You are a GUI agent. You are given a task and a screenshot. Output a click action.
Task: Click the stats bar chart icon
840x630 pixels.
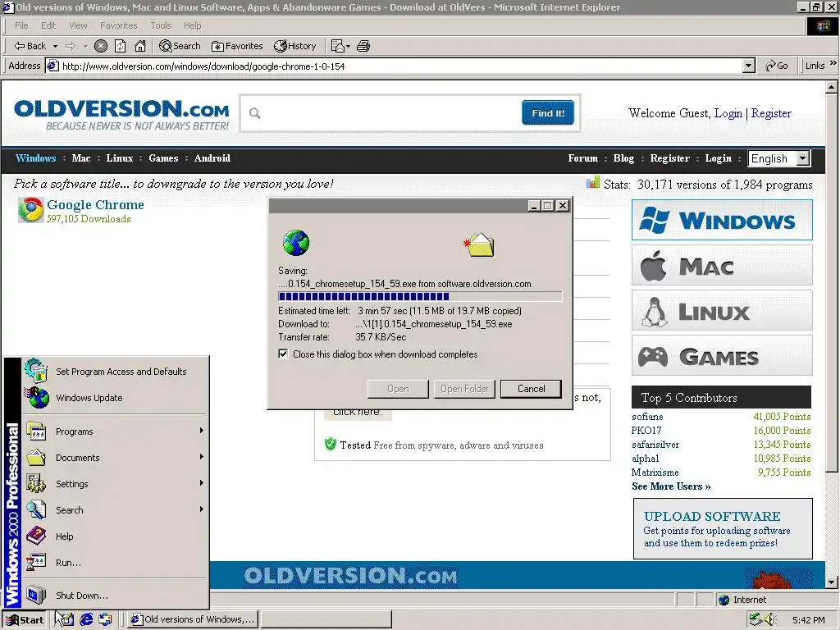click(x=592, y=184)
